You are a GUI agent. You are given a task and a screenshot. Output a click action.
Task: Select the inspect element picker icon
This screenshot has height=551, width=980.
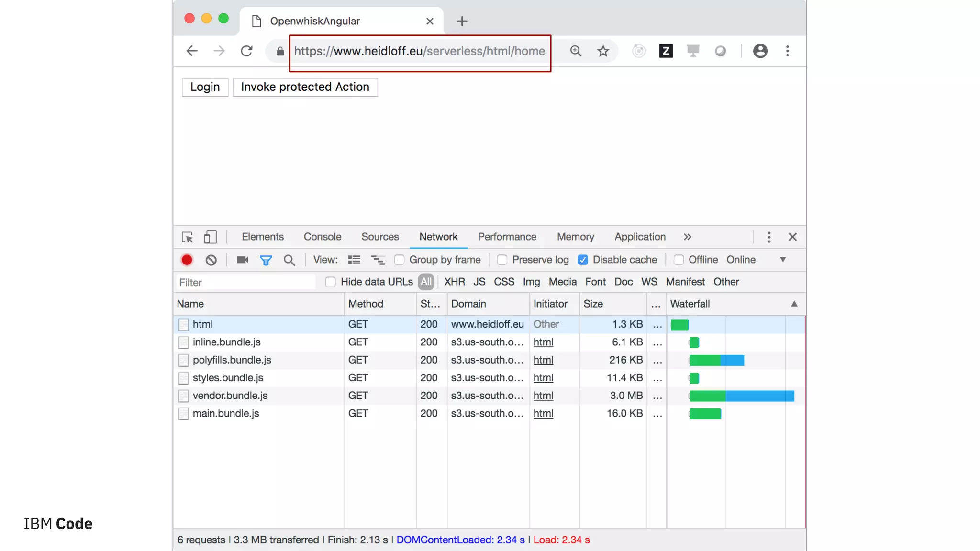pos(187,237)
